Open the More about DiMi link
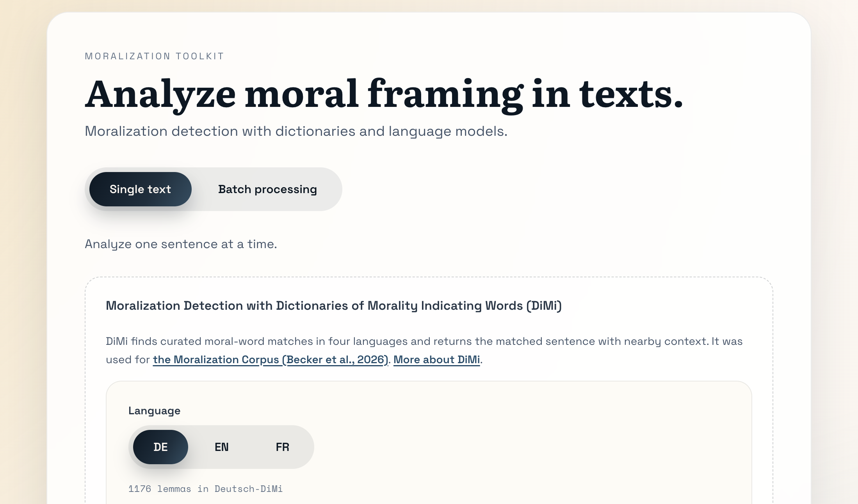The height and width of the screenshot is (504, 858). click(436, 360)
